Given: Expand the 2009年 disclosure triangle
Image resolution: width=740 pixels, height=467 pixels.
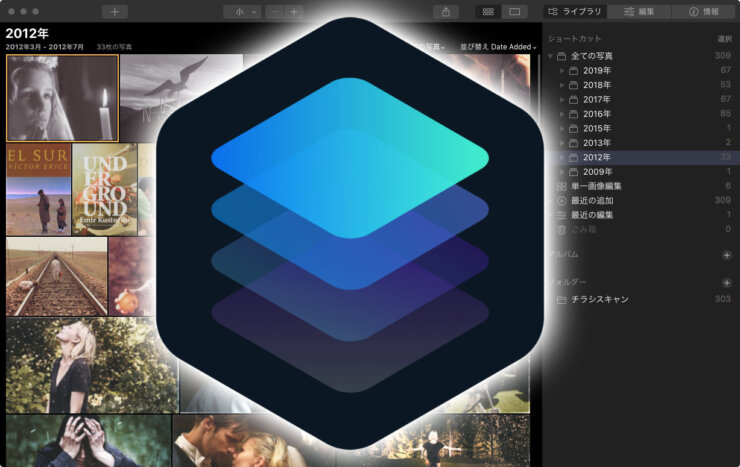Looking at the screenshot, I should (562, 172).
